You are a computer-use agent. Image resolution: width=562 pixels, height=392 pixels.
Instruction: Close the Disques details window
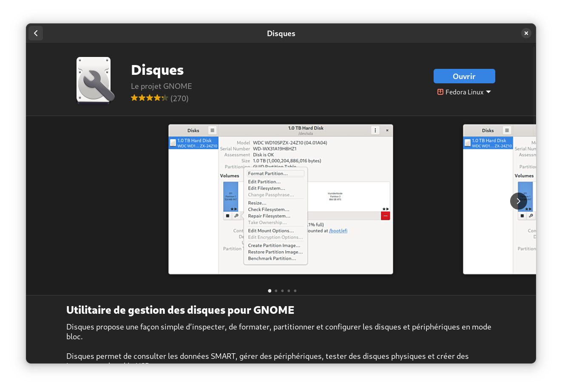[x=526, y=33]
